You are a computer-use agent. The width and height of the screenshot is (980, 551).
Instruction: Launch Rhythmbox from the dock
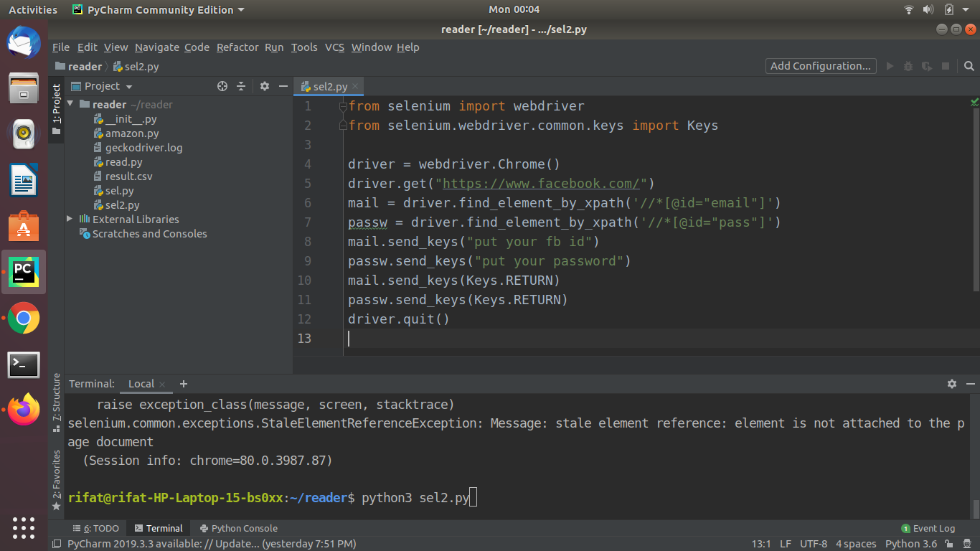coord(24,133)
